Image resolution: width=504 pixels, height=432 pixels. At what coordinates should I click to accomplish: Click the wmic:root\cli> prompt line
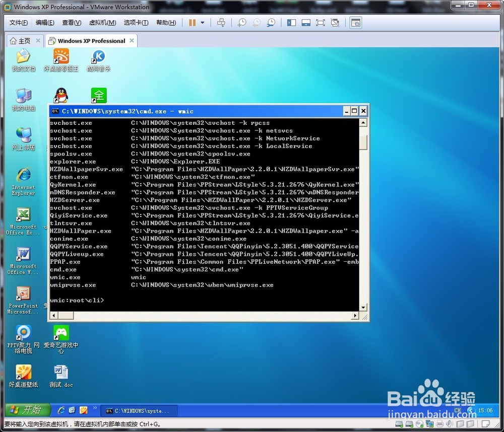pyautogui.click(x=77, y=300)
